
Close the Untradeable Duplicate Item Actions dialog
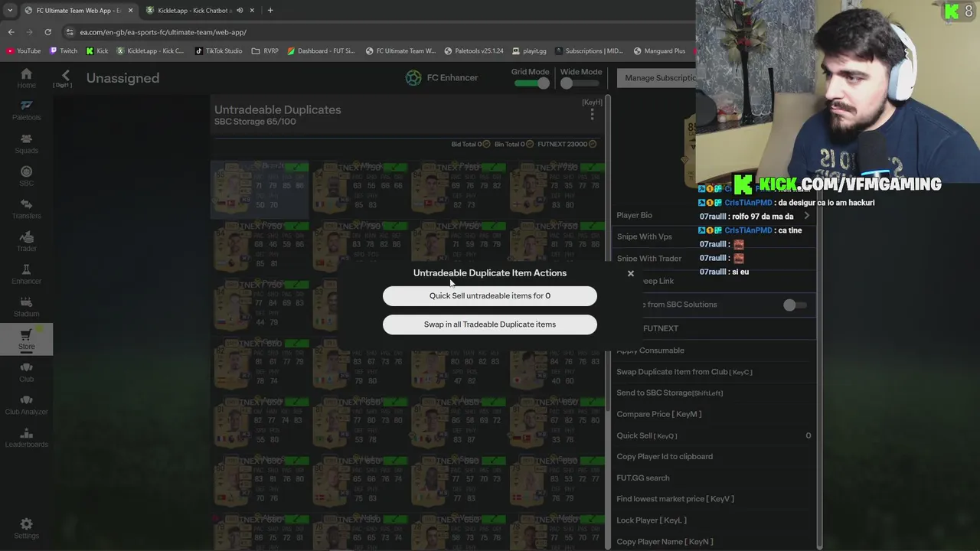pos(631,273)
